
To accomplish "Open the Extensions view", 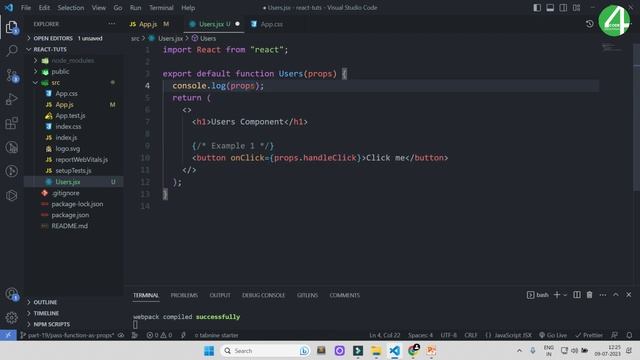I will click(12, 123).
